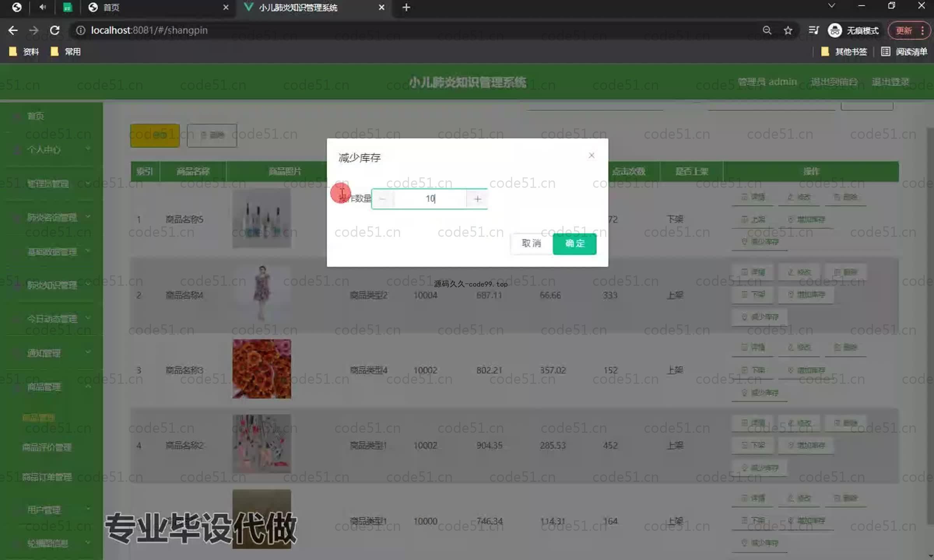Viewport: 934px width, 560px height.
Task: Open 商品评价管理 in the sidebar
Action: [x=47, y=447]
